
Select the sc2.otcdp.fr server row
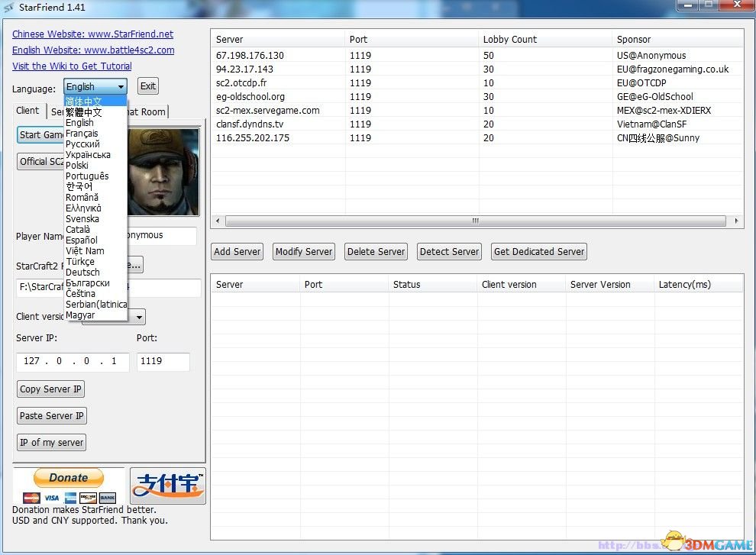[241, 83]
